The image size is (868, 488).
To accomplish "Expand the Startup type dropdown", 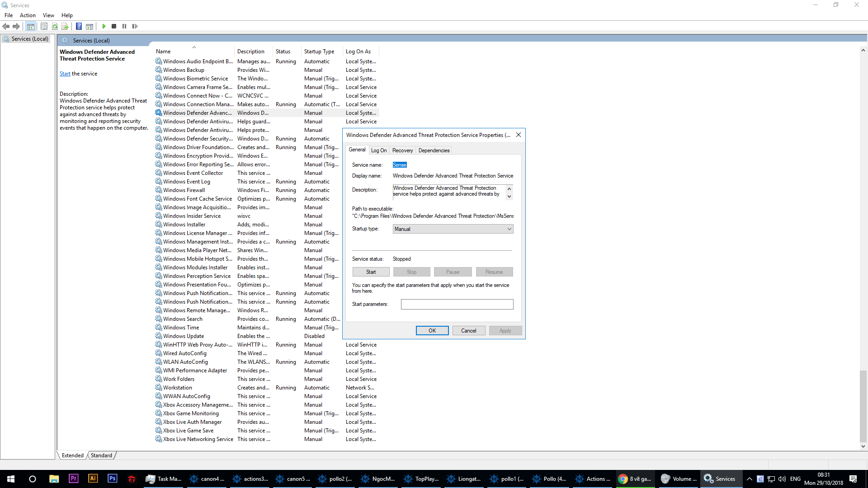I will pos(509,229).
